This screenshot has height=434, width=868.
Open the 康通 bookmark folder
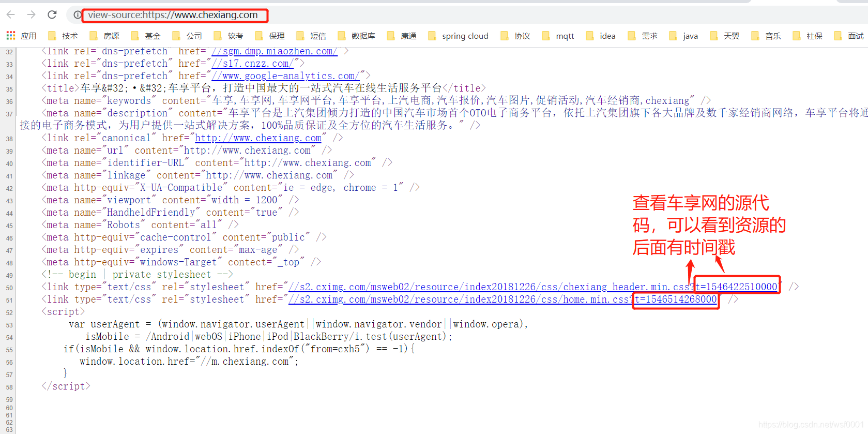click(401, 36)
